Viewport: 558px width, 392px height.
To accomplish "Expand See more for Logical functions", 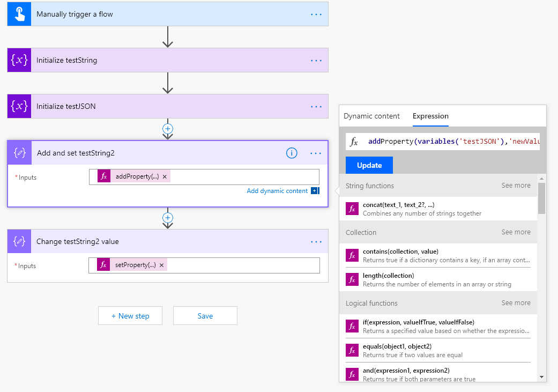I will [516, 303].
